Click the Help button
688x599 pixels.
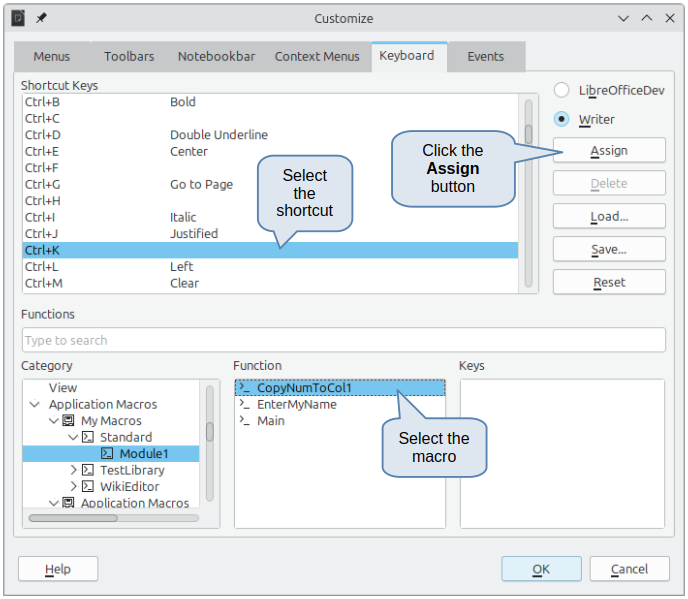click(58, 569)
